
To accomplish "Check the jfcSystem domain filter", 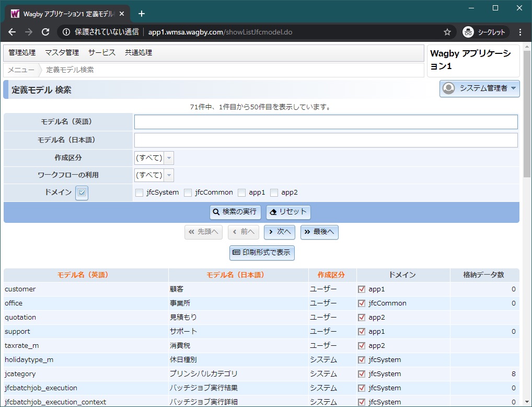I will [x=139, y=193].
